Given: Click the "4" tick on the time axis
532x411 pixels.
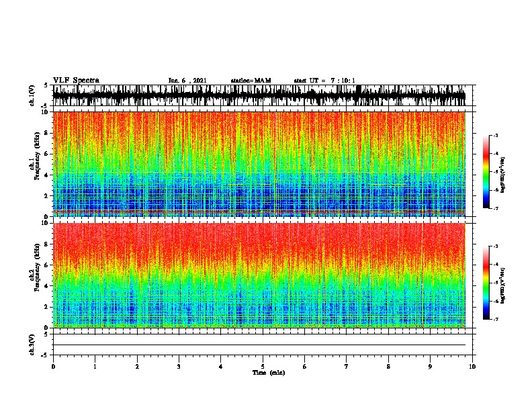Looking at the screenshot, I should (x=221, y=366).
